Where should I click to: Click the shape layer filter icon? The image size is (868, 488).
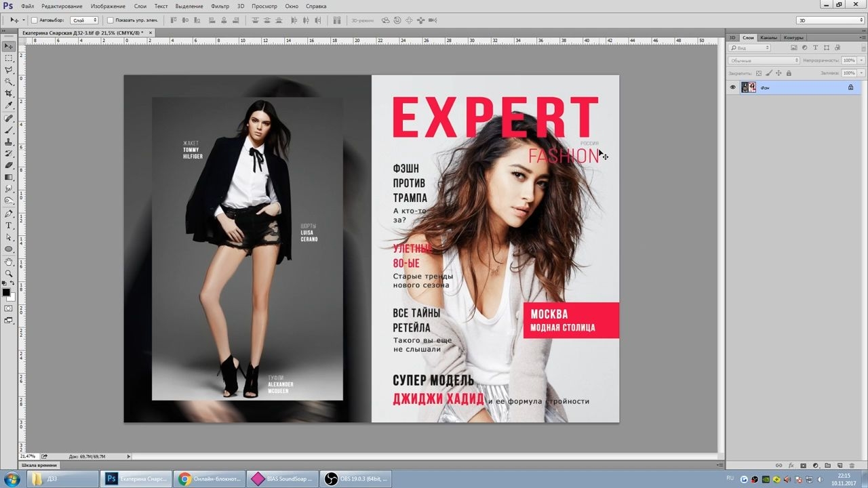pos(826,48)
